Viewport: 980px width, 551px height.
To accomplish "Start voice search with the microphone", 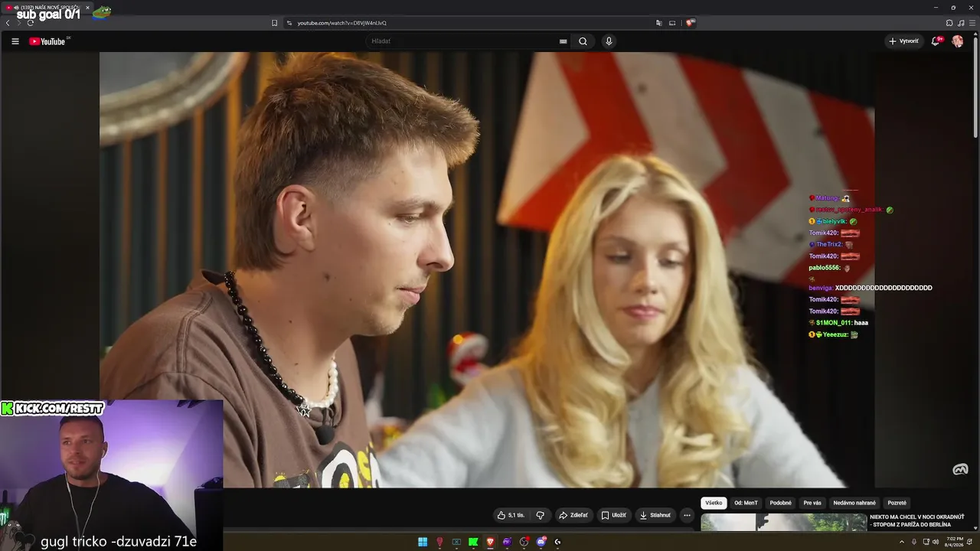I will (609, 41).
